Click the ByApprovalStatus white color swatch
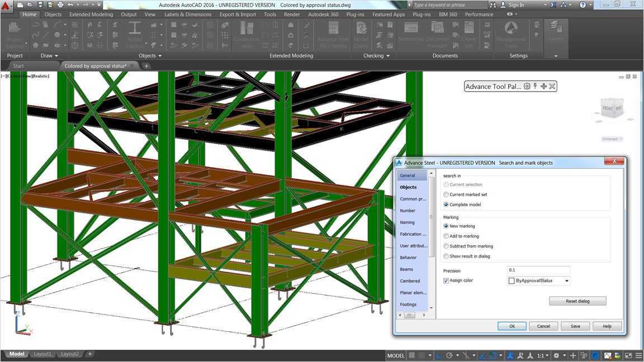 coord(512,281)
